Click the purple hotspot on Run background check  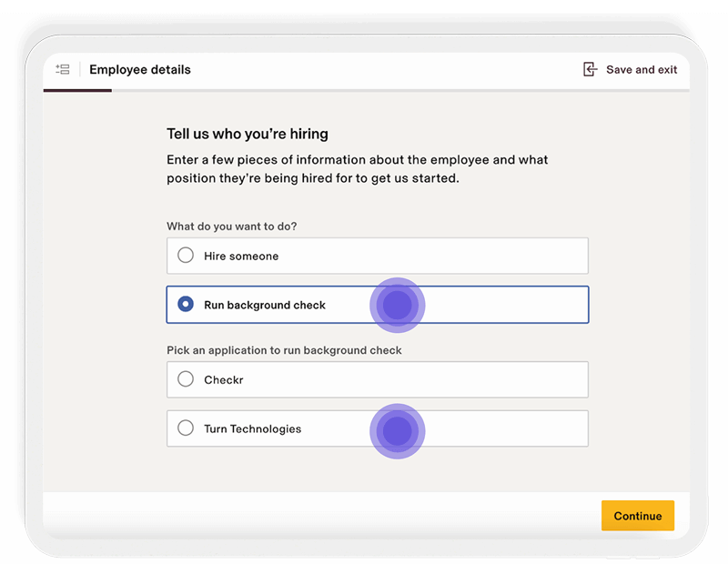pyautogui.click(x=397, y=306)
